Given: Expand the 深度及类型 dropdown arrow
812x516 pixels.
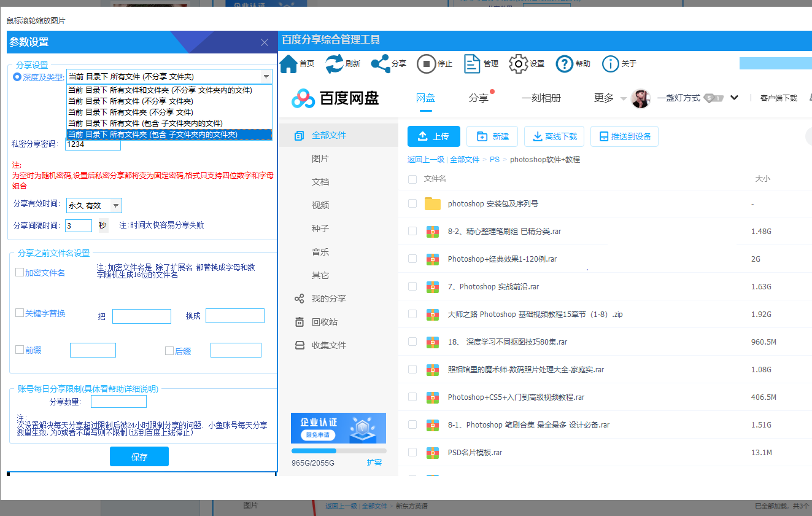Looking at the screenshot, I should pos(266,77).
